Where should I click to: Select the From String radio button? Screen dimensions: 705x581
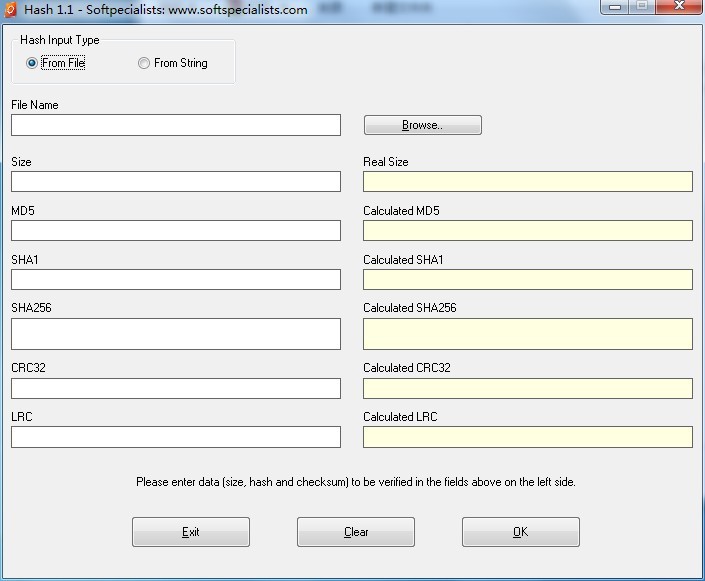click(144, 63)
